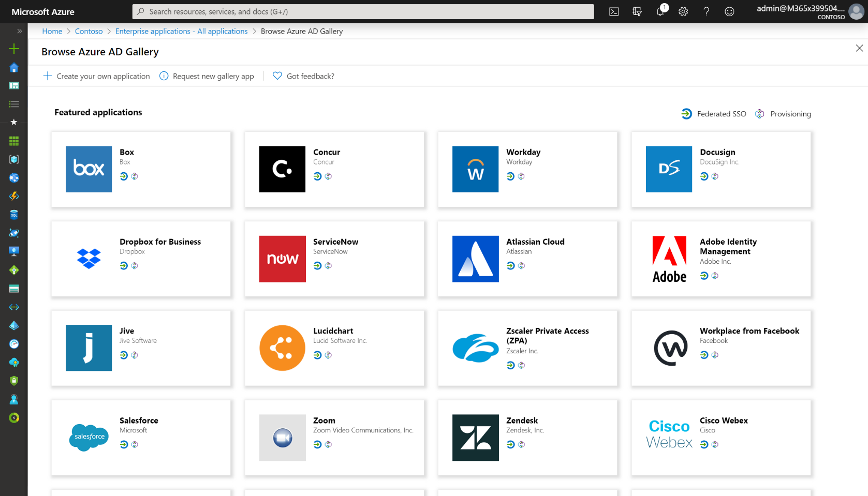Select the Home icon in the sidebar
Viewport: 868px width, 496px height.
coord(14,68)
